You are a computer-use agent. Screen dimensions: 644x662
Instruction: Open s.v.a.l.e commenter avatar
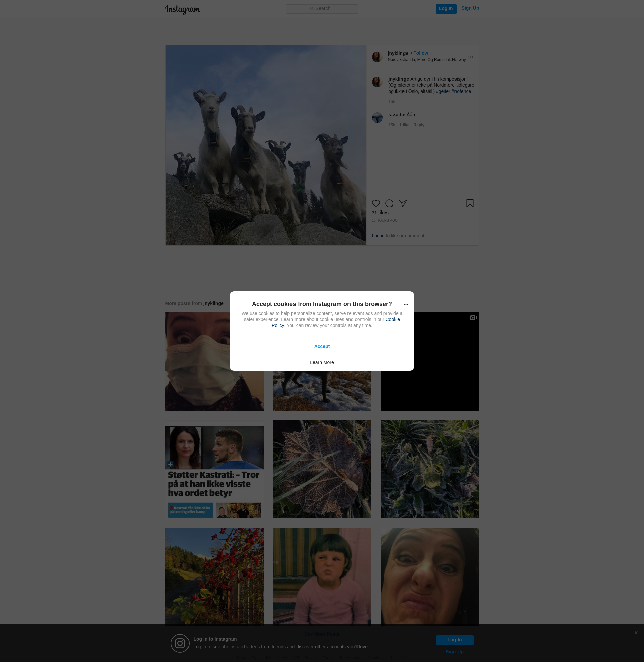(x=377, y=118)
